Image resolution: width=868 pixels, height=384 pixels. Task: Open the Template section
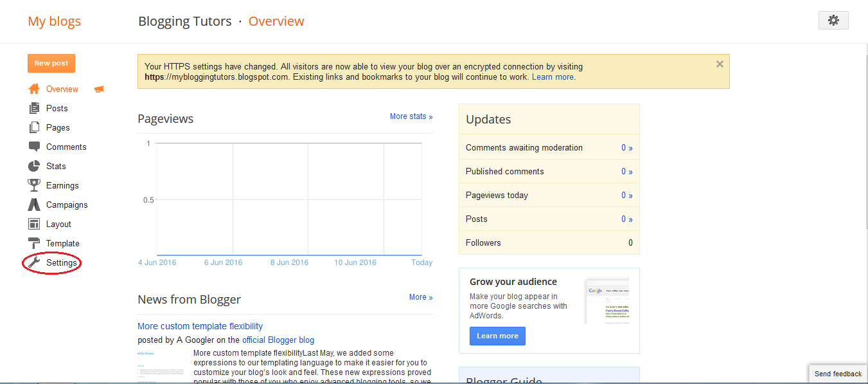[x=63, y=243]
